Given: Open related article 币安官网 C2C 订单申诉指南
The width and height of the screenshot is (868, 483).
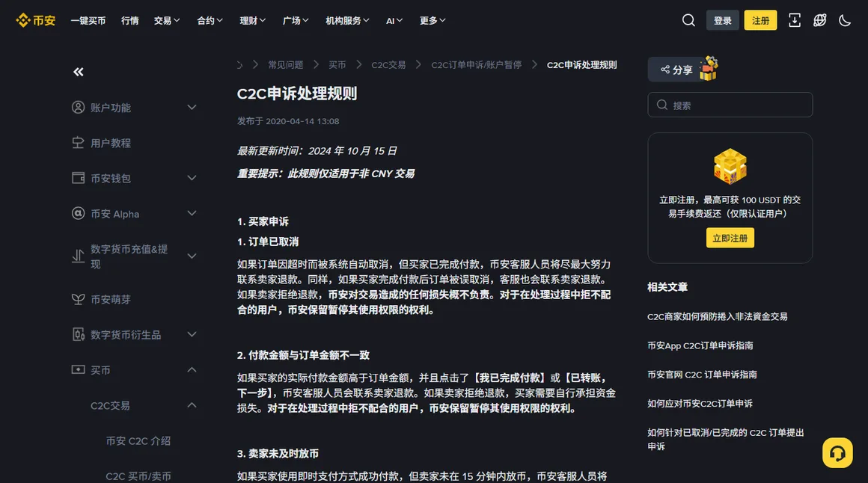Looking at the screenshot, I should pos(702,375).
